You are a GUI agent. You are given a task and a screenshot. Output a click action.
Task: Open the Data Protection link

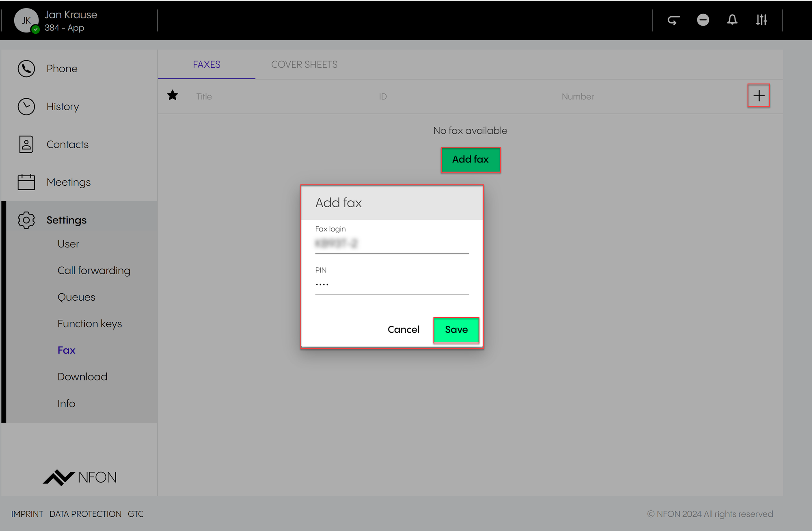85,514
